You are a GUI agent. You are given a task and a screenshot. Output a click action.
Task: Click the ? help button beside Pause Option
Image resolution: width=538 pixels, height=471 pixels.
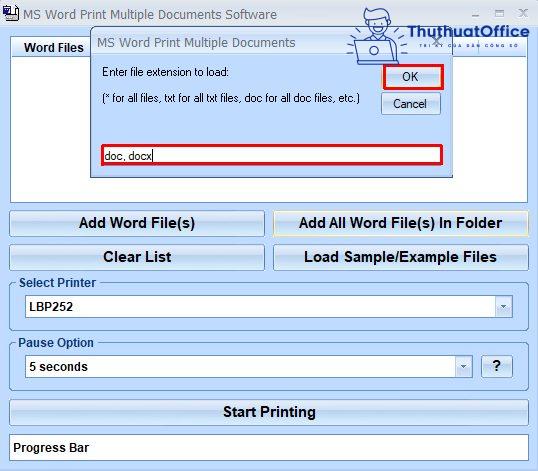[x=496, y=366]
